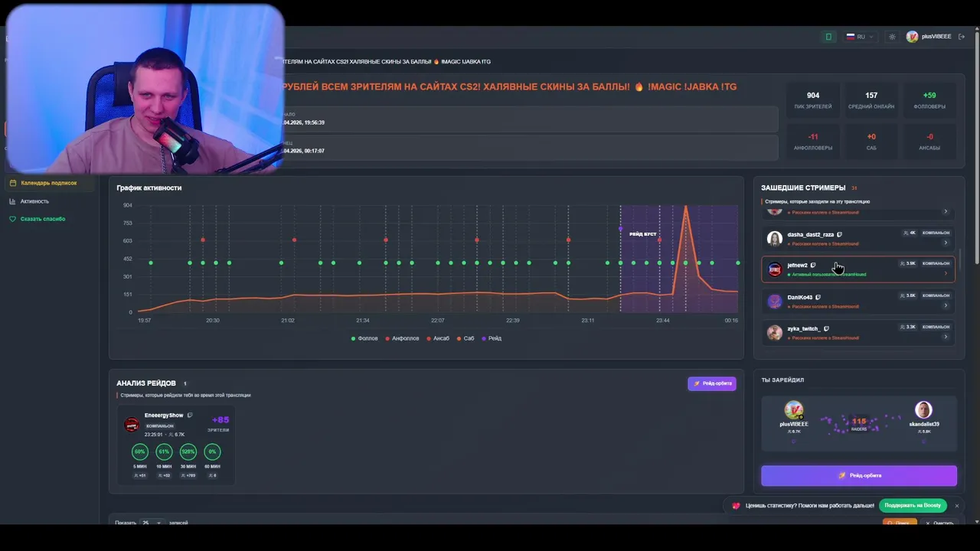The image size is (980, 551).
Task: Expand the zyka_twitch_ card with its chevron
Action: point(946,337)
